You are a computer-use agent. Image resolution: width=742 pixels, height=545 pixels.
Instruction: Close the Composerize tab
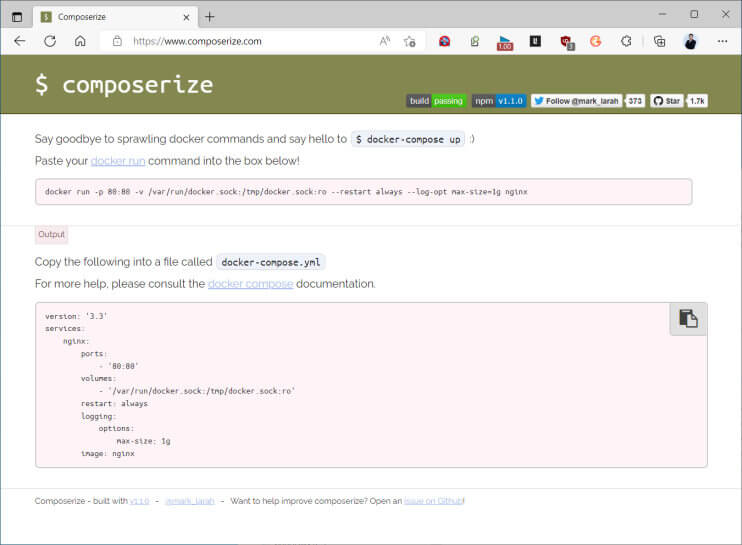186,17
